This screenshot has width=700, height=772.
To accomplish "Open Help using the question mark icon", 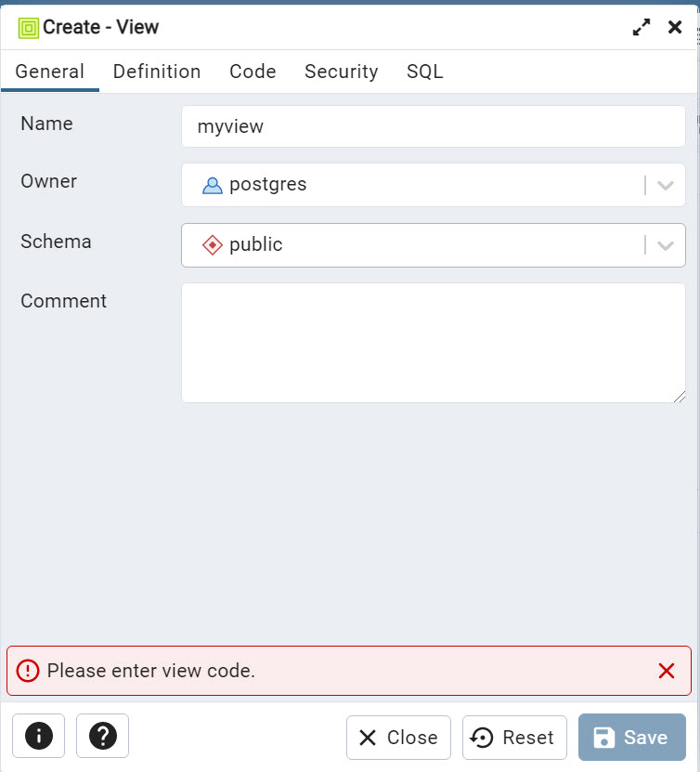I will (102, 737).
